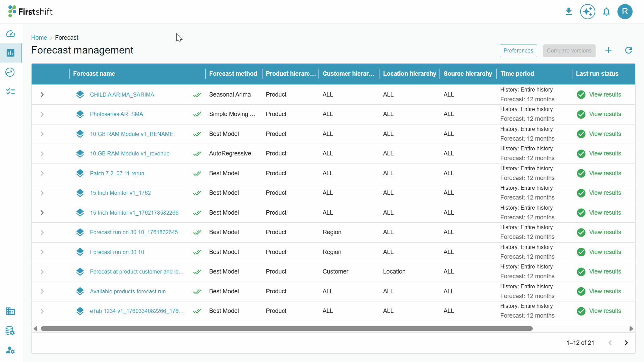Click layers icon for Patch 7.2 .07.11 rerun

[80, 173]
